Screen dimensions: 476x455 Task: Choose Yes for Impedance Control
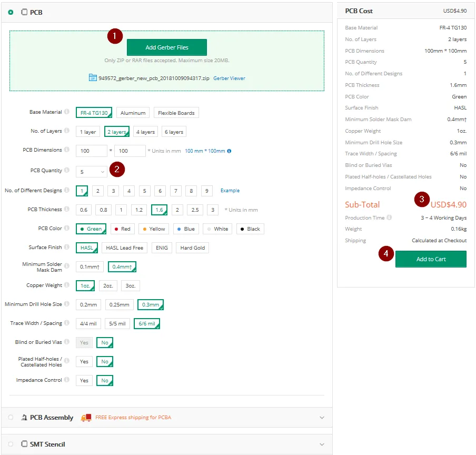tap(84, 380)
